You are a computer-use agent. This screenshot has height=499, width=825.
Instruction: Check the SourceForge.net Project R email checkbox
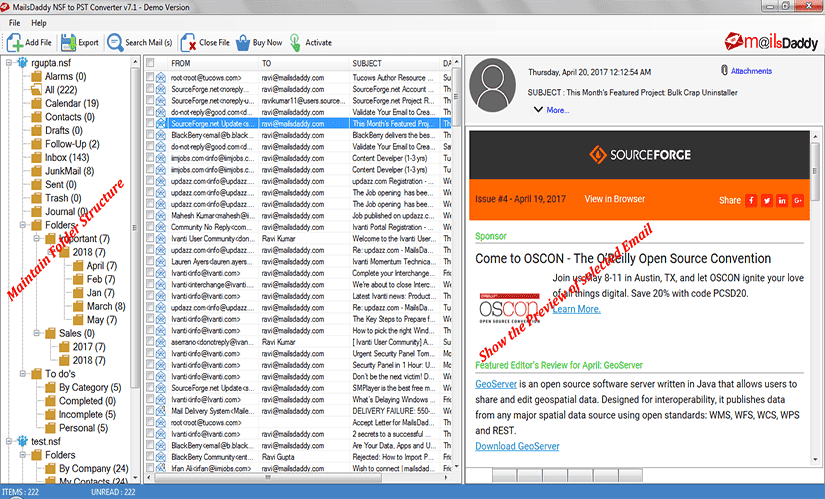coord(150,101)
